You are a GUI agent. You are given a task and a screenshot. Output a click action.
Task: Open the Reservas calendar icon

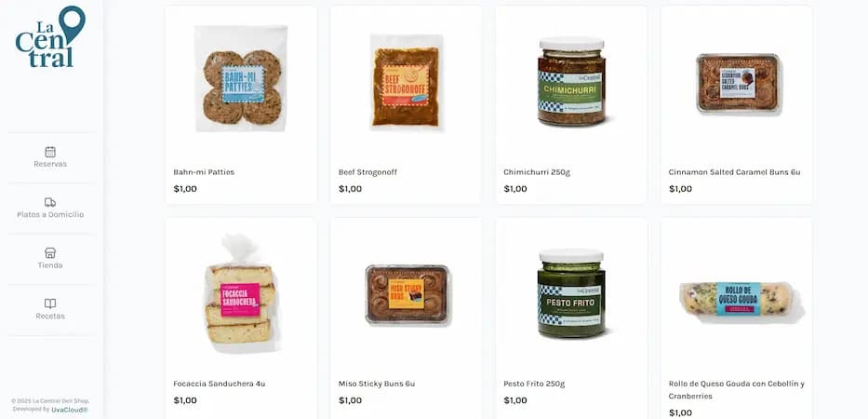[x=50, y=152]
